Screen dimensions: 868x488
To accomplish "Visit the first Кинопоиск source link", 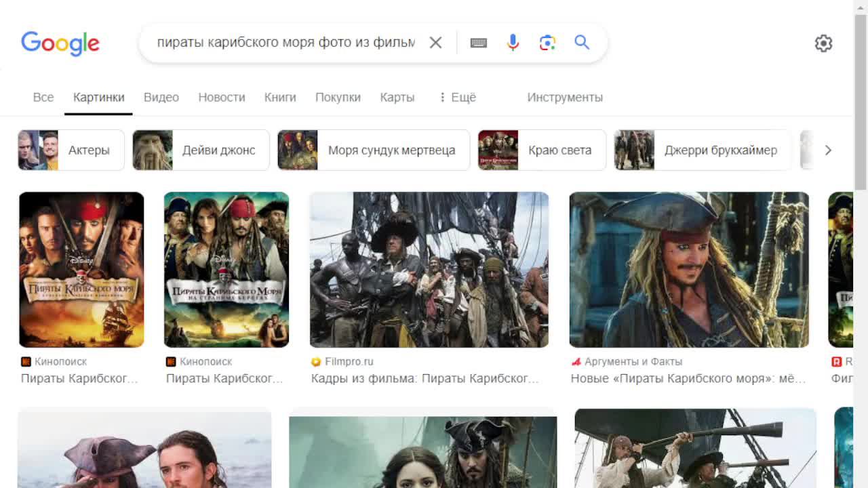I will pos(54,362).
